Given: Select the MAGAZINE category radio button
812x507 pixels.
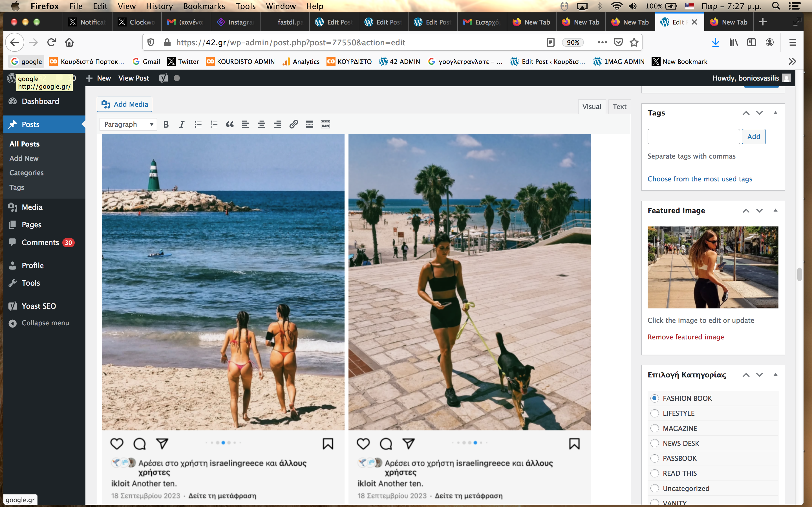Looking at the screenshot, I should (x=654, y=428).
